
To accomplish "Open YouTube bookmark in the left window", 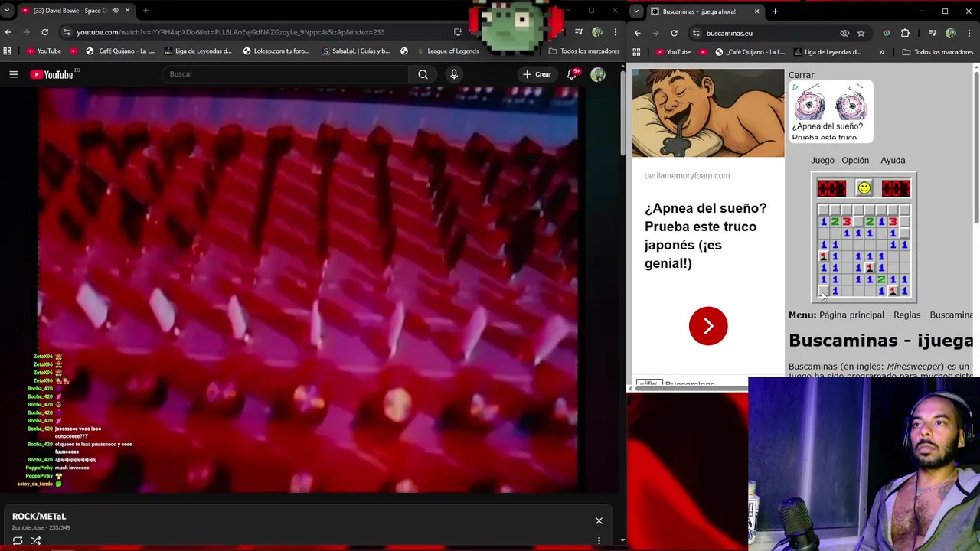I will [43, 51].
